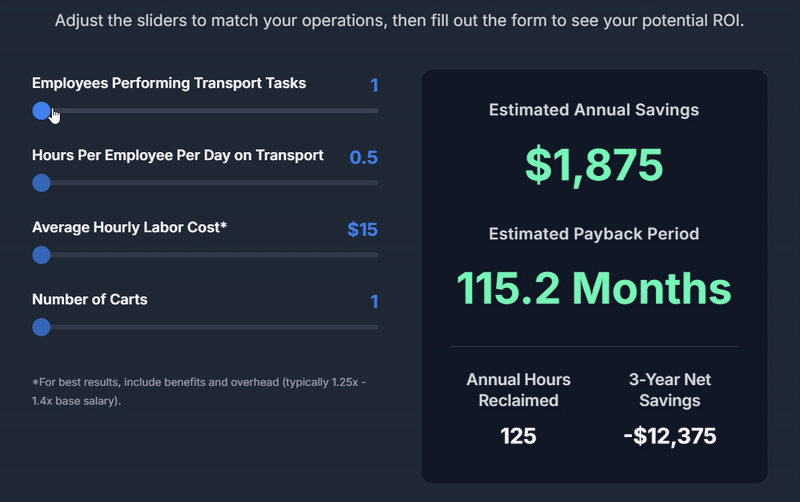Click the 115.2 Months payback period figure
800x502 pixels.
pos(594,289)
